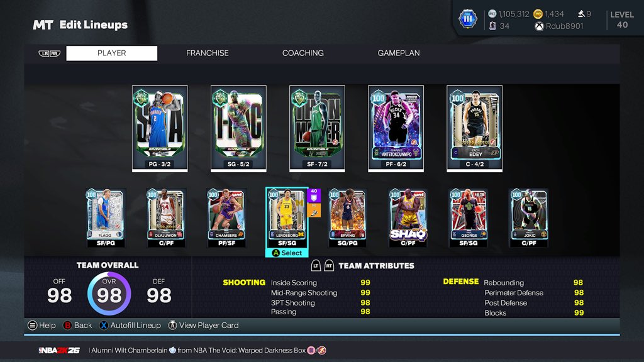Click the Rebounding attribute row
The height and width of the screenshot is (362, 644).
click(533, 282)
